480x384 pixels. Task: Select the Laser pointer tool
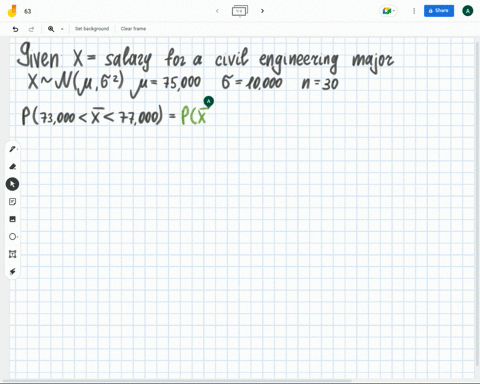point(12,271)
